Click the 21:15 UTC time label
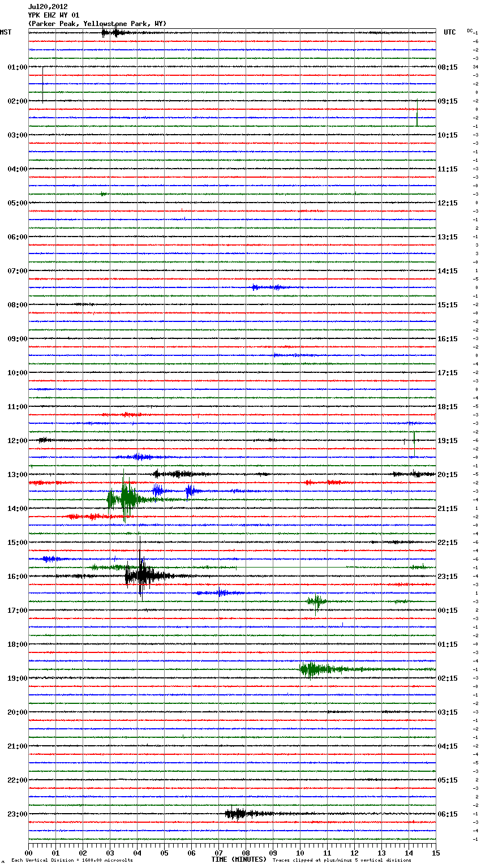 (448, 509)
